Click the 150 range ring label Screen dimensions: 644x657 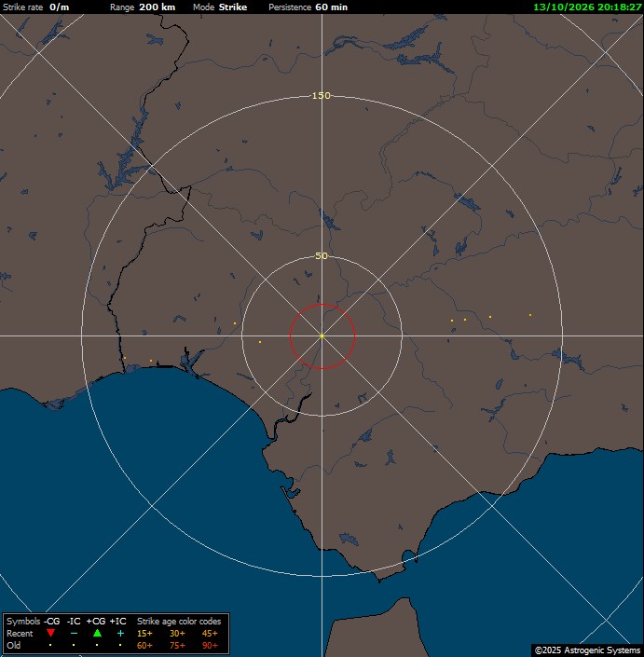point(322,96)
